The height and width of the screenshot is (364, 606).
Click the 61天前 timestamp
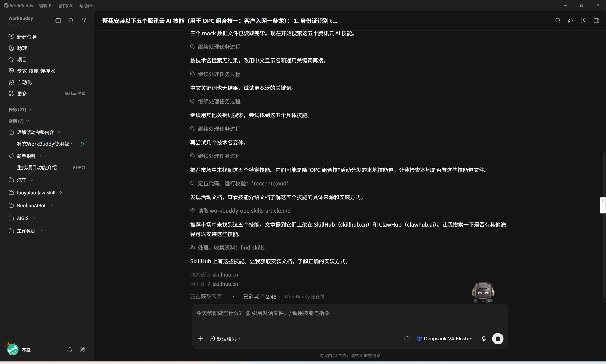coord(79,168)
